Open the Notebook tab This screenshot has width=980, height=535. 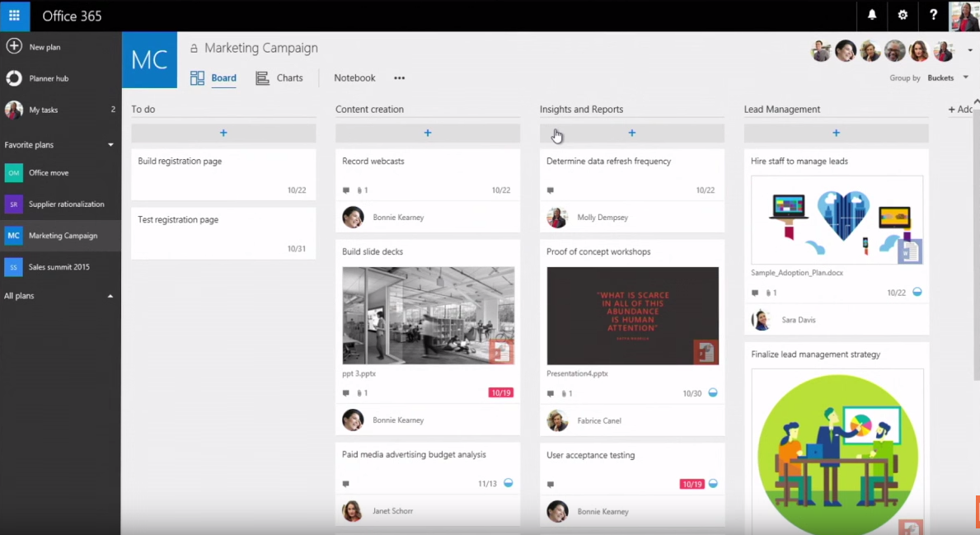click(x=354, y=78)
